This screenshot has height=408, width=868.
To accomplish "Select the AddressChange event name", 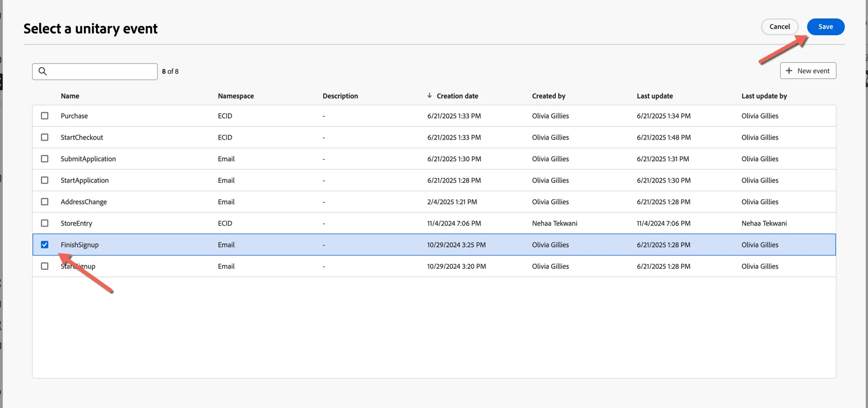I will (84, 202).
